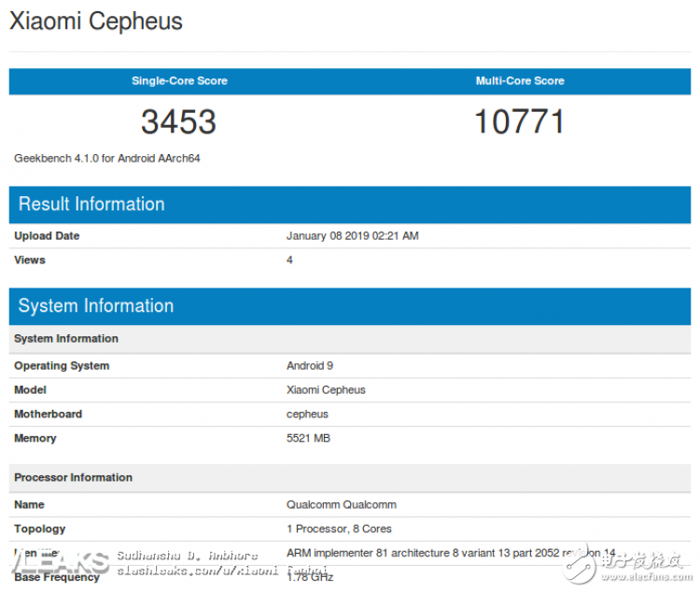Screen dimensions: 700x592
Task: Select the Model value Xiaomi Cepheus
Action: point(326,390)
